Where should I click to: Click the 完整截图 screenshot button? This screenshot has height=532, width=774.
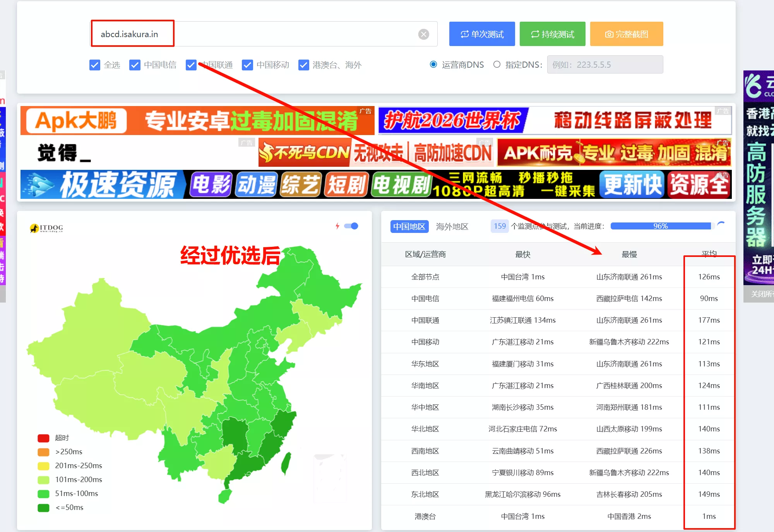627,34
